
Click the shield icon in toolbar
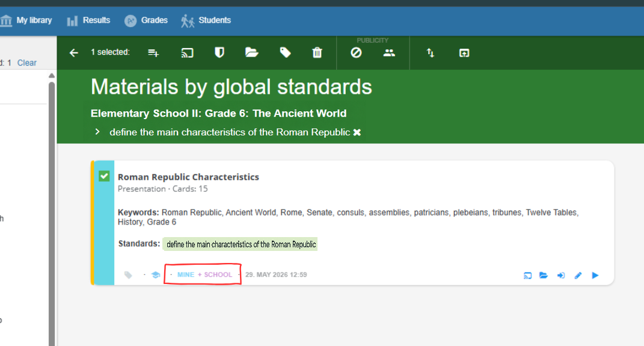click(219, 52)
